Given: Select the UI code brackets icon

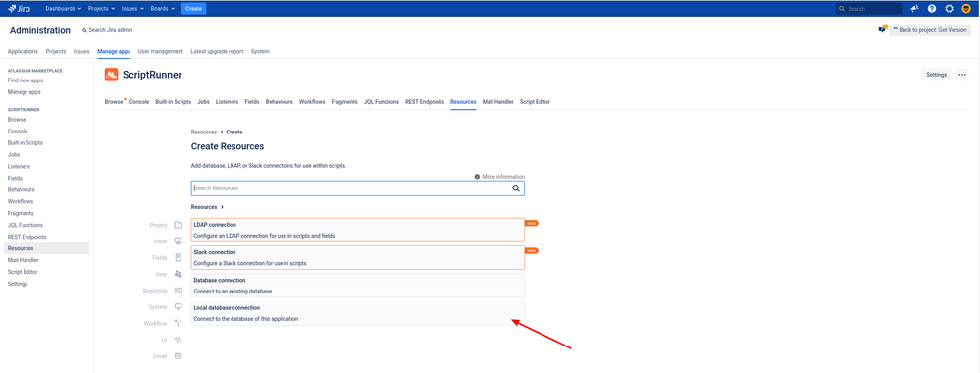Looking at the screenshot, I should click(179, 340).
